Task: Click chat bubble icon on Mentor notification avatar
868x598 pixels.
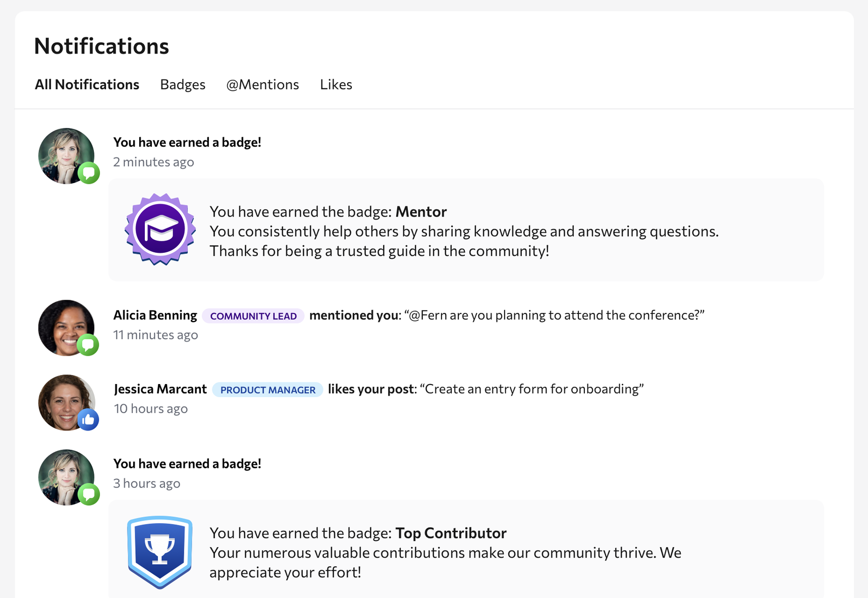Action: point(89,173)
